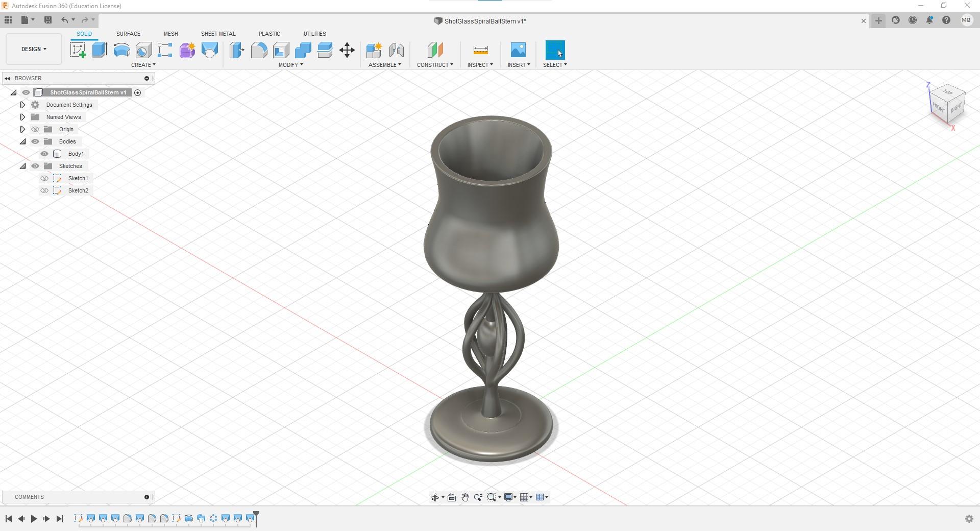Open the Job Status clock icon
Screen dimensions: 980x531
(x=913, y=20)
